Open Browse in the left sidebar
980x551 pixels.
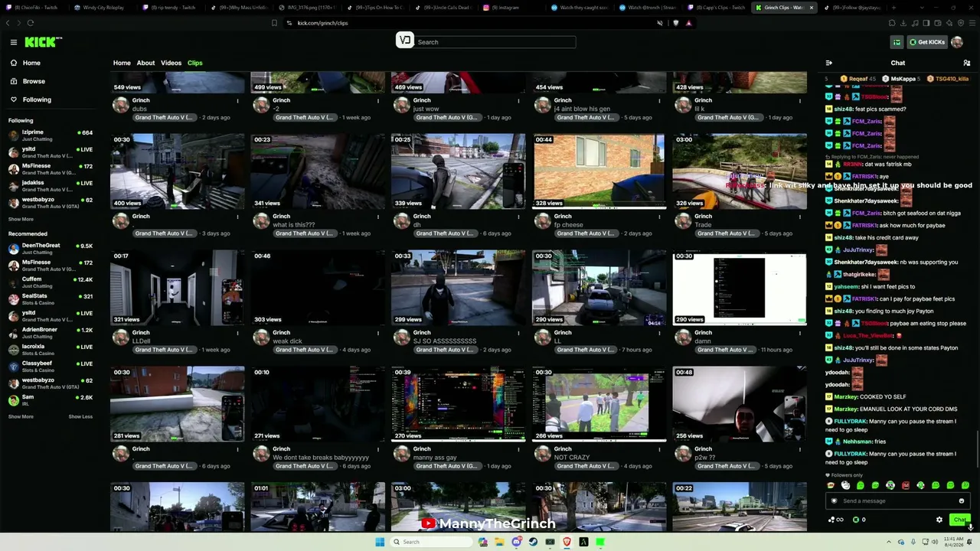tap(34, 81)
